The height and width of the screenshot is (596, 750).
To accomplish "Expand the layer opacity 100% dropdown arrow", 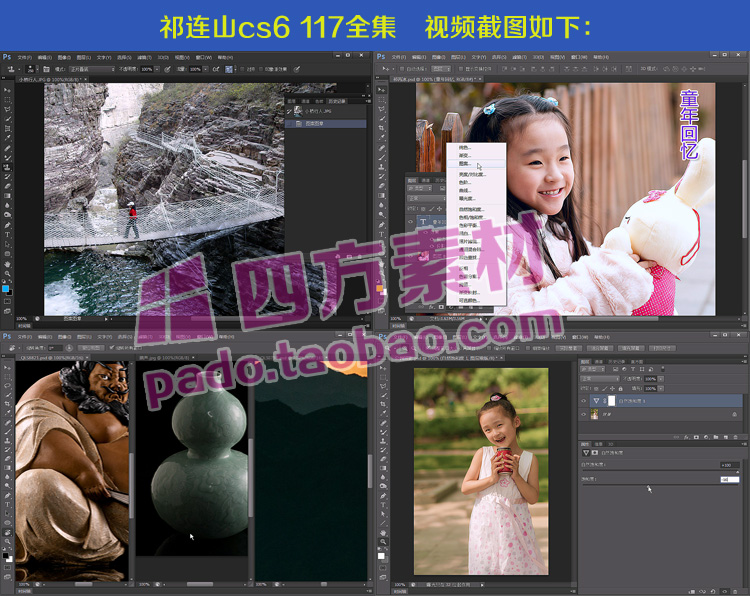I will (660, 379).
